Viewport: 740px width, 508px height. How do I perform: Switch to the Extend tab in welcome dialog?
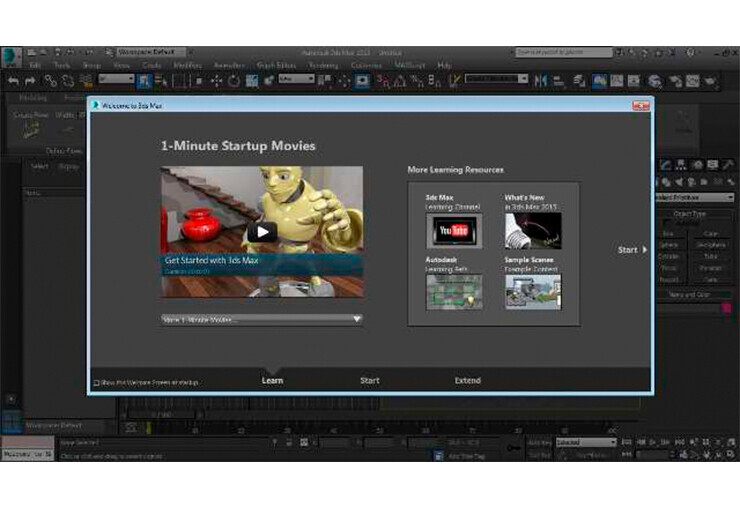[x=468, y=381]
